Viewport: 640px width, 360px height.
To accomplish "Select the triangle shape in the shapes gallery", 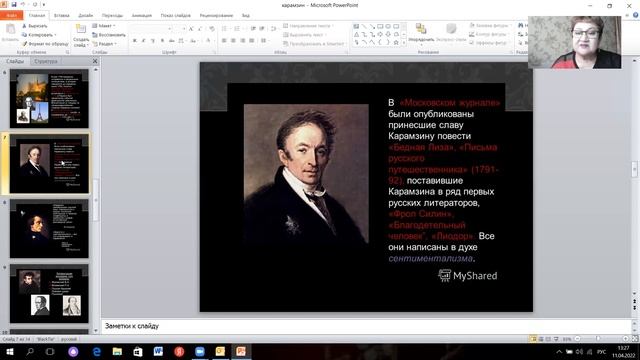I will tap(356, 34).
